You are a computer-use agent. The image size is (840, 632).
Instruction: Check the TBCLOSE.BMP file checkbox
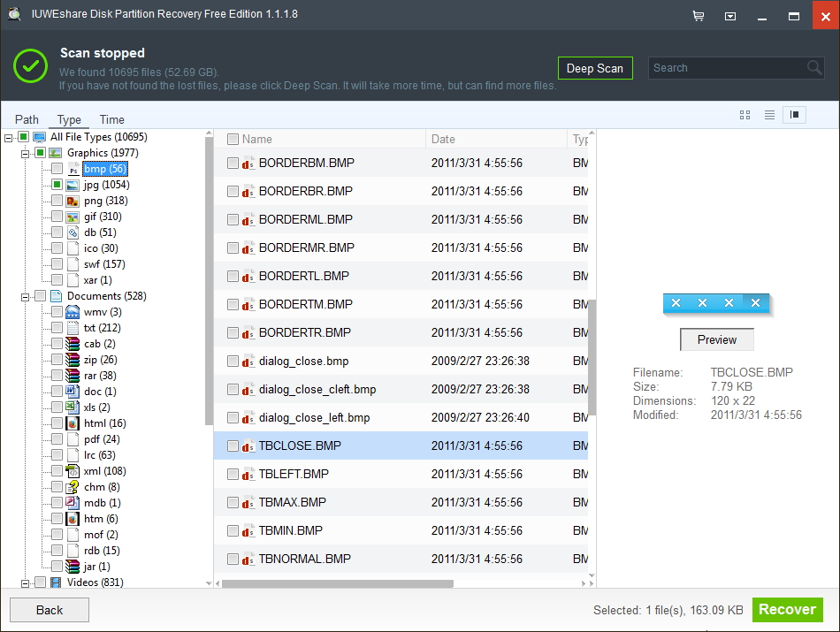[x=233, y=446]
